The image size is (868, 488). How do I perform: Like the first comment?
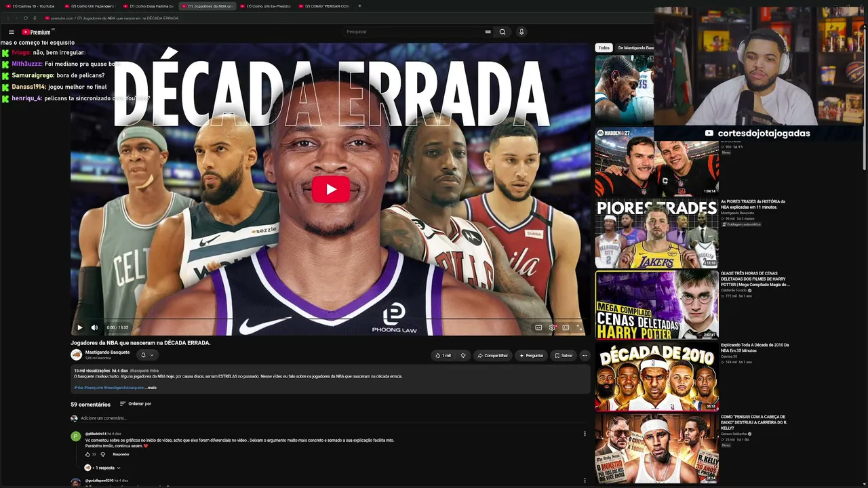click(x=87, y=454)
